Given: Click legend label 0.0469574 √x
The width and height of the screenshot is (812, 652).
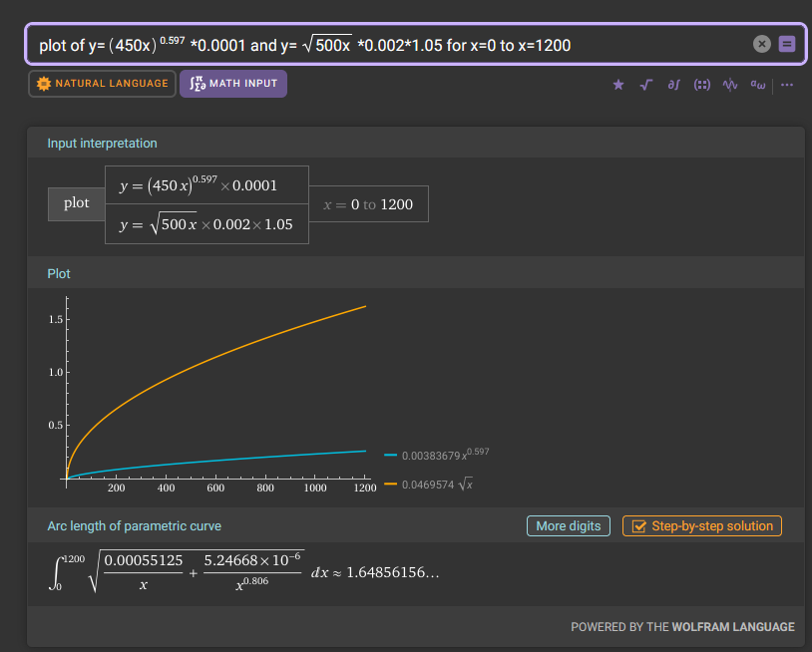Looking at the screenshot, I should pyautogui.click(x=437, y=485).
